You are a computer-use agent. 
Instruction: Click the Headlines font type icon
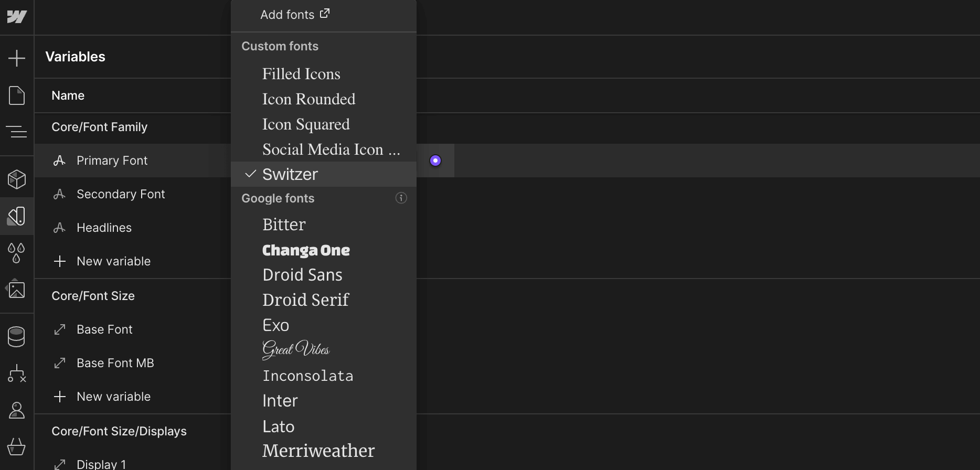(59, 228)
